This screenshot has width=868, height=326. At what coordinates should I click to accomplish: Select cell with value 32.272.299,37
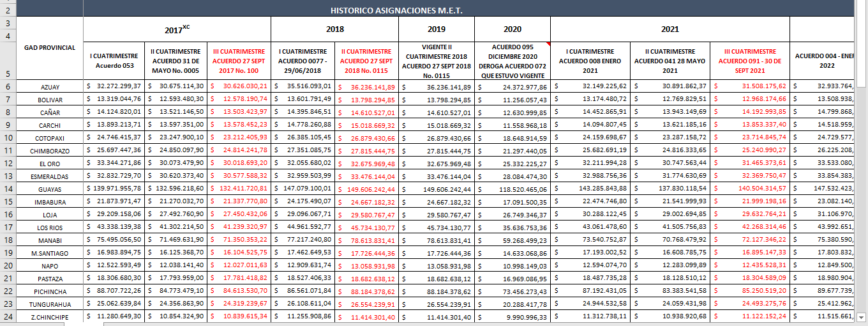click(115, 86)
